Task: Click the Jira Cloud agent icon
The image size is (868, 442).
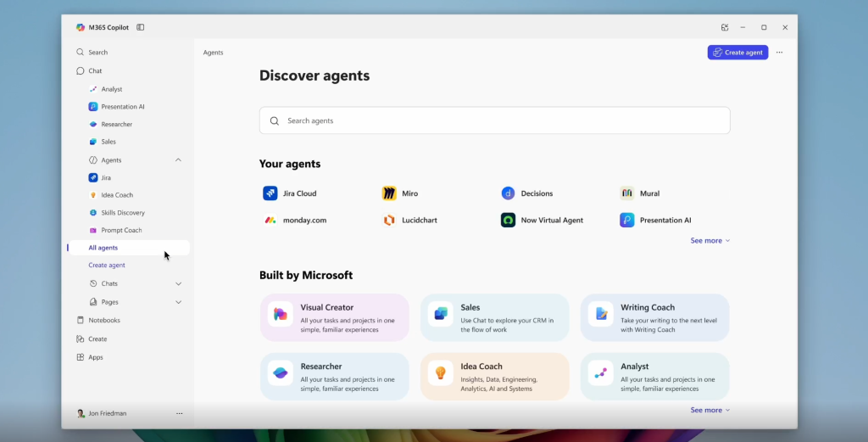Action: coord(270,193)
